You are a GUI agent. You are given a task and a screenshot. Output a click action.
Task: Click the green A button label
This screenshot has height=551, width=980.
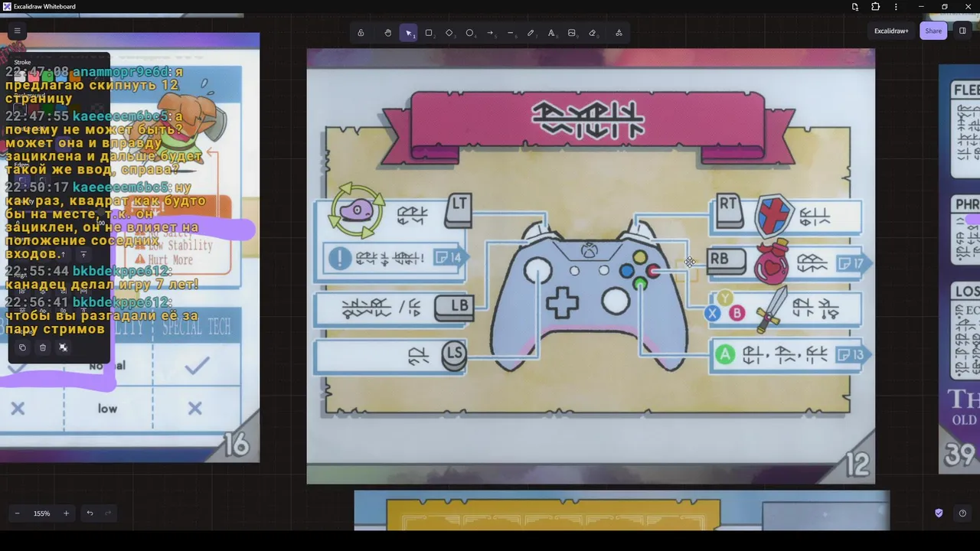click(x=724, y=354)
